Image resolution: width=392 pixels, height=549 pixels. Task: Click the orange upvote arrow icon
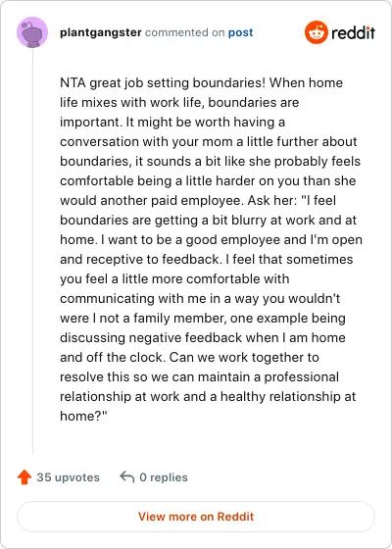pos(24,477)
